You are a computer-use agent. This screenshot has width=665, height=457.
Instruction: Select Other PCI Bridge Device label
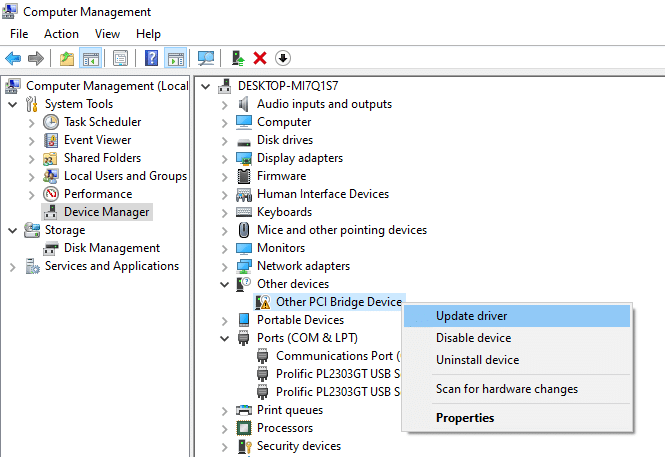coord(339,302)
